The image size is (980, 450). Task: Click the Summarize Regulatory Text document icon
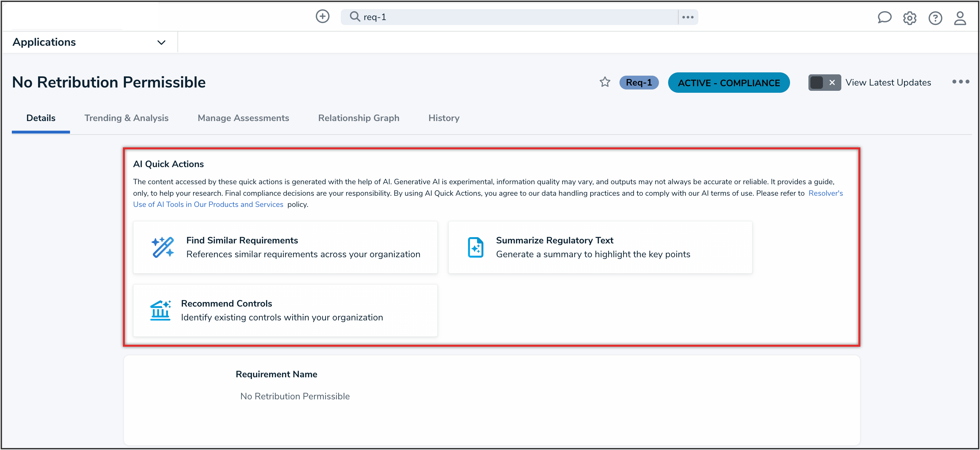(x=475, y=247)
